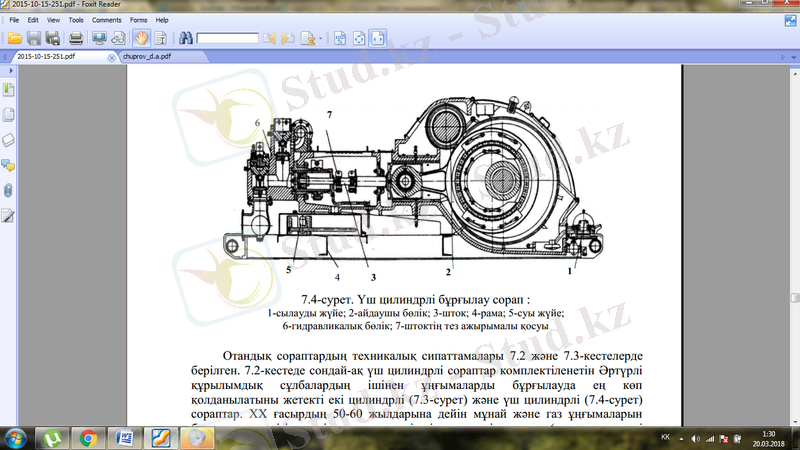Expand the search options dropdown arrow
This screenshot has width=800, height=450.
click(x=321, y=39)
